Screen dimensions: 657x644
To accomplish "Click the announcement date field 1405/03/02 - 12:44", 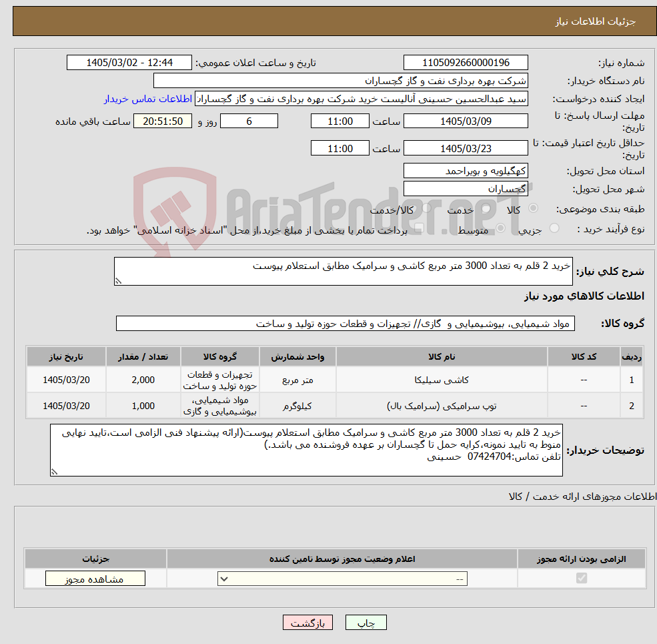I will [129, 63].
